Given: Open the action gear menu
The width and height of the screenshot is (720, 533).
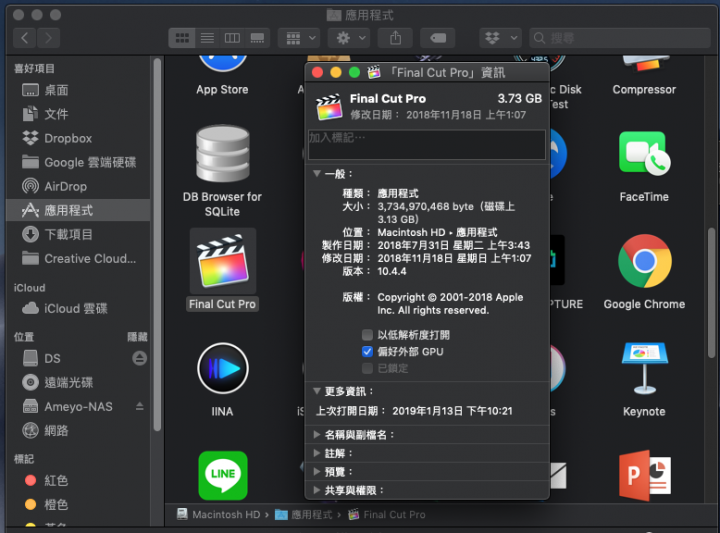Looking at the screenshot, I should click(351, 38).
